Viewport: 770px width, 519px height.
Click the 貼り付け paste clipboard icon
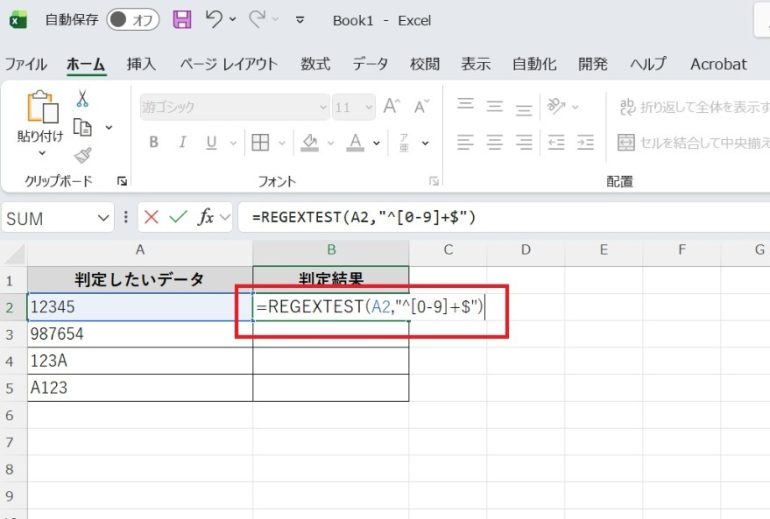click(42, 107)
